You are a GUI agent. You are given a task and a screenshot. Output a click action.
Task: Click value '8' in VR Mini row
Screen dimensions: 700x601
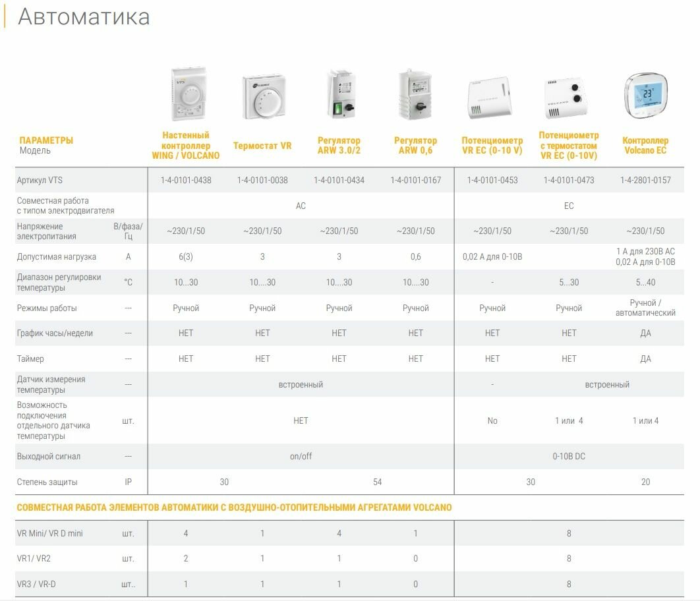569,533
